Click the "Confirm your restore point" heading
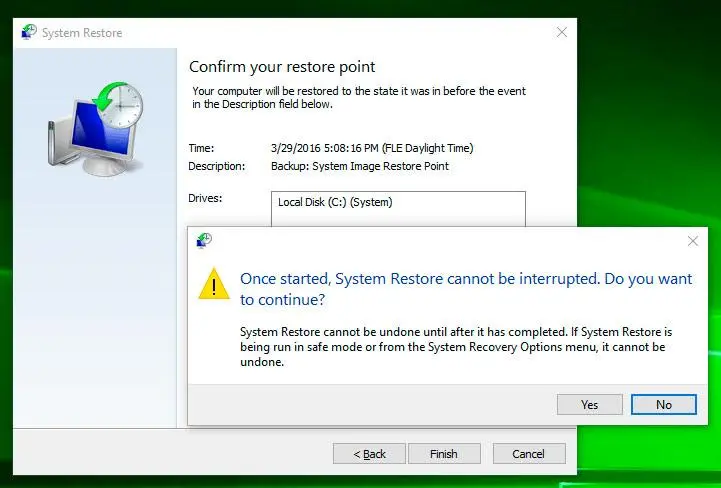 pyautogui.click(x=282, y=67)
